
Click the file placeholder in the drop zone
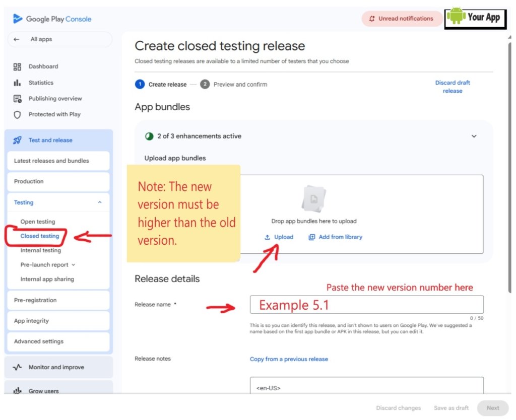[x=313, y=198]
